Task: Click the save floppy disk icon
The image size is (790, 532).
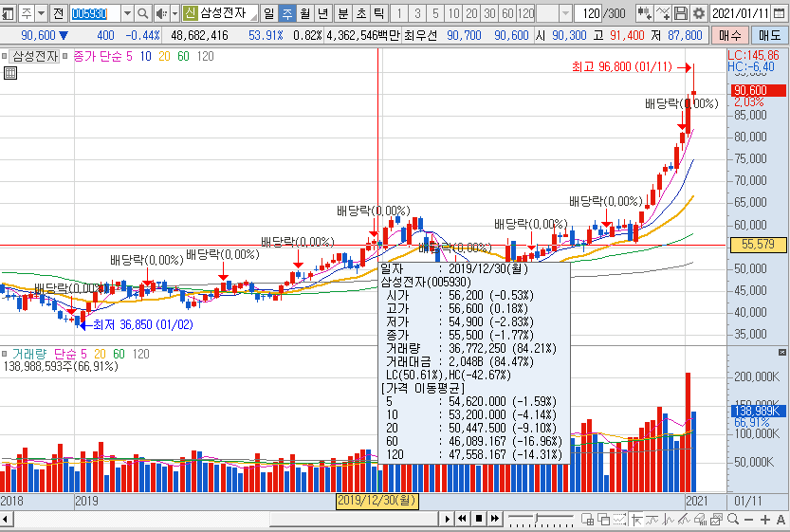Action: click(681, 13)
